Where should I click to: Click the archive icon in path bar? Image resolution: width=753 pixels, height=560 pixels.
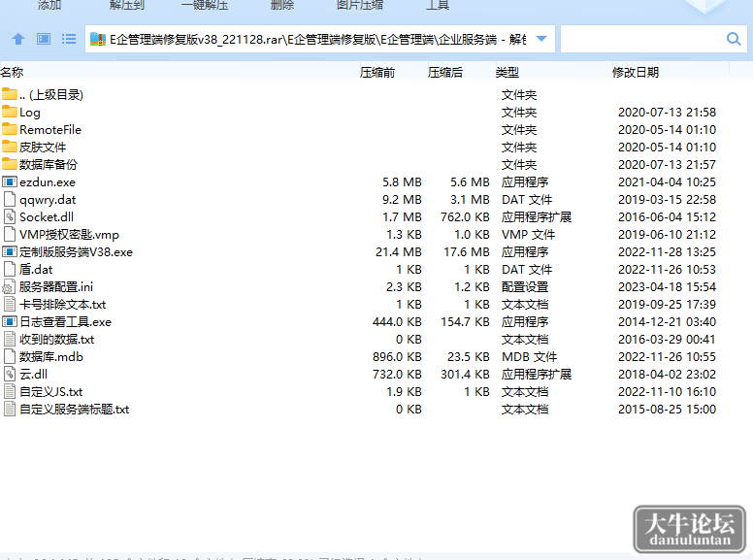click(97, 39)
